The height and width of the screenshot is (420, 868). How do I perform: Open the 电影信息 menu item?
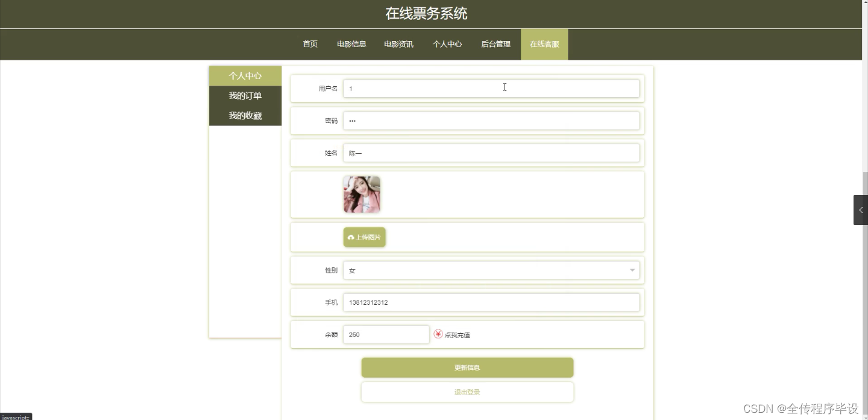[x=351, y=43]
